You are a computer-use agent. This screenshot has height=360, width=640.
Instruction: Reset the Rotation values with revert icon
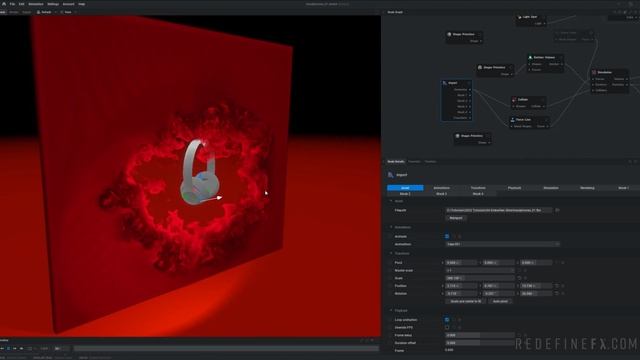pyautogui.click(x=557, y=293)
